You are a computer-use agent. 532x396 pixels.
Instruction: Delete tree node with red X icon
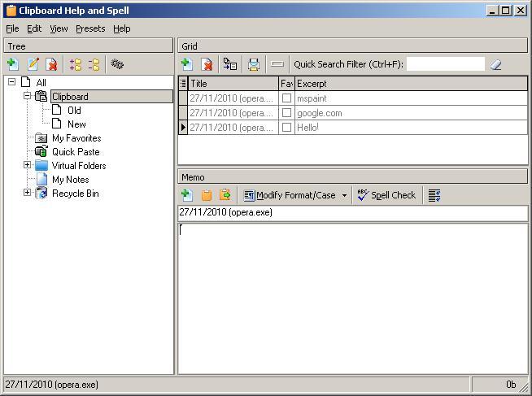[51, 64]
